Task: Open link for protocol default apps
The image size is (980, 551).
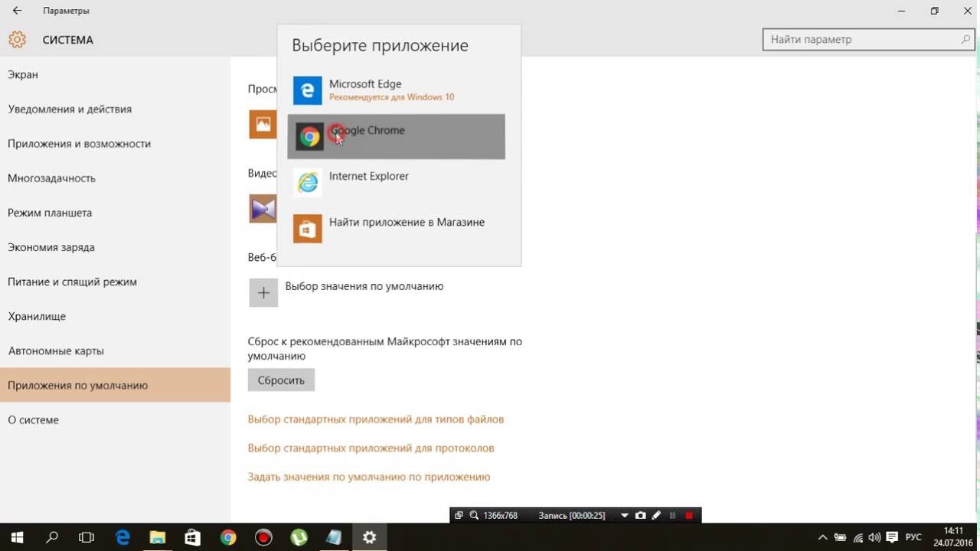Action: pyautogui.click(x=371, y=448)
